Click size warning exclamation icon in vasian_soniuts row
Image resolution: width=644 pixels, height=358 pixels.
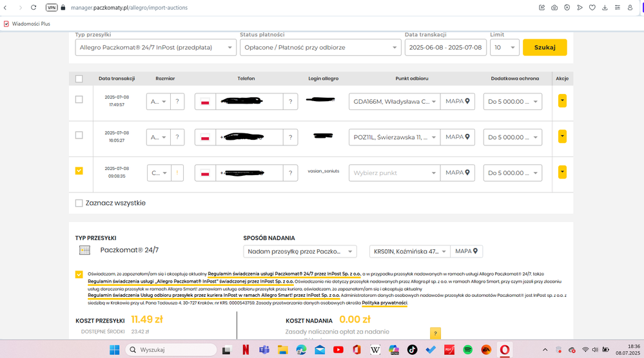coord(177,173)
